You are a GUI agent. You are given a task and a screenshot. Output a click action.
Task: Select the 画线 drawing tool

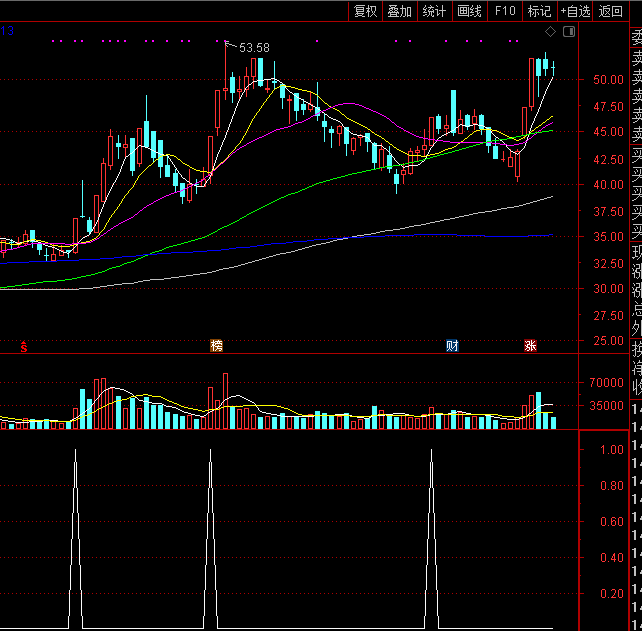pos(469,11)
